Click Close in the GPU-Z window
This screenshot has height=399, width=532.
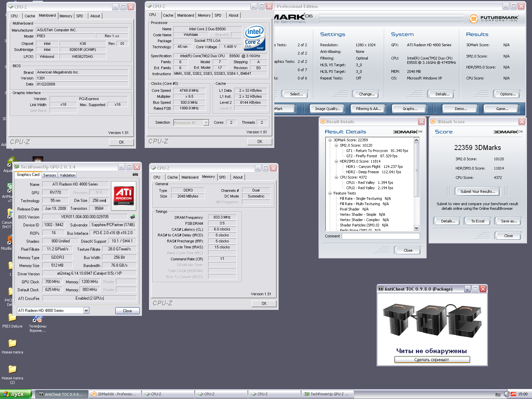(x=127, y=311)
